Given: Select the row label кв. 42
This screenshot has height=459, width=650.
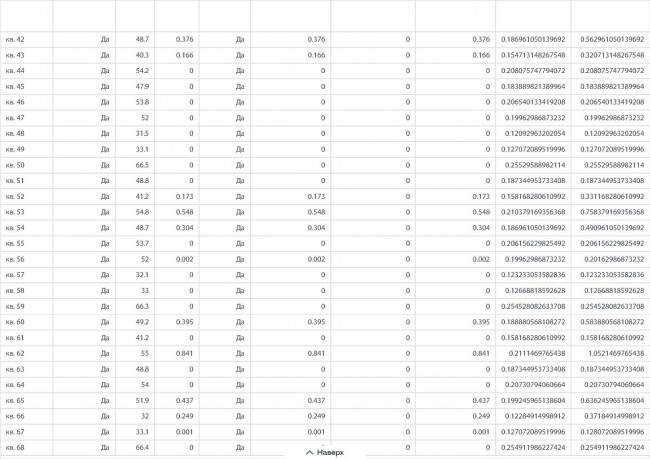Looking at the screenshot, I should (x=15, y=39).
